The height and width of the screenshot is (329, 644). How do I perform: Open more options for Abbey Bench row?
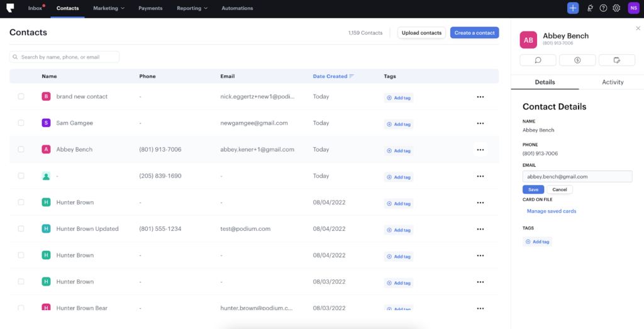click(x=480, y=150)
